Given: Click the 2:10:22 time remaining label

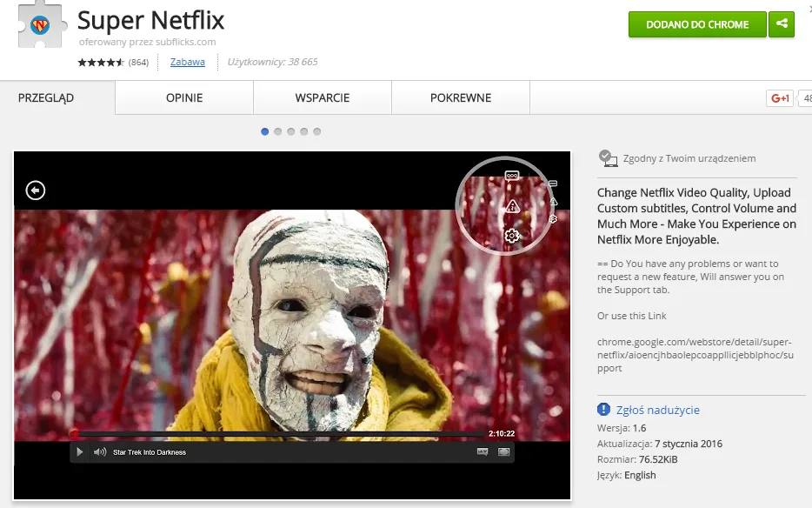Looking at the screenshot, I should (502, 433).
